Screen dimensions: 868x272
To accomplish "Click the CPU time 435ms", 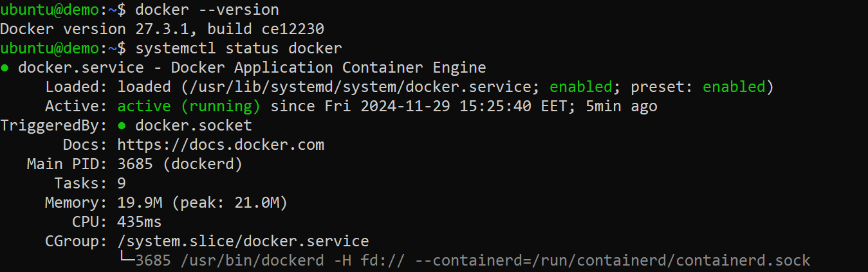I will pos(140,222).
